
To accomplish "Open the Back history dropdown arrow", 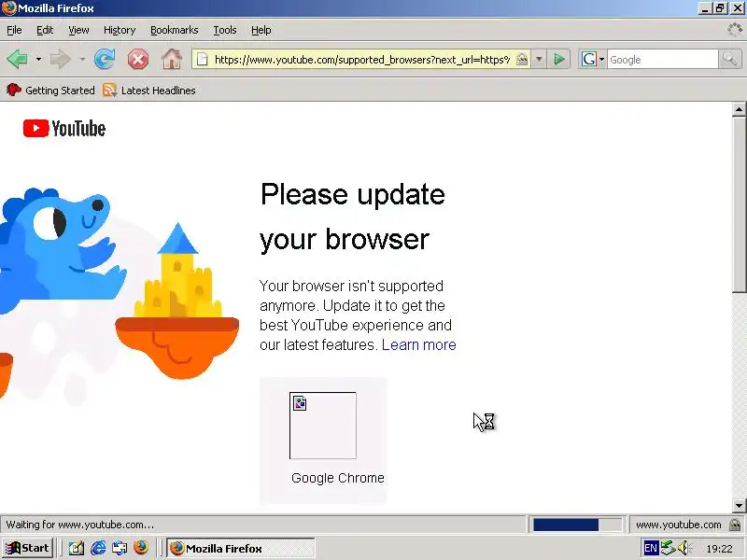I will point(38,60).
